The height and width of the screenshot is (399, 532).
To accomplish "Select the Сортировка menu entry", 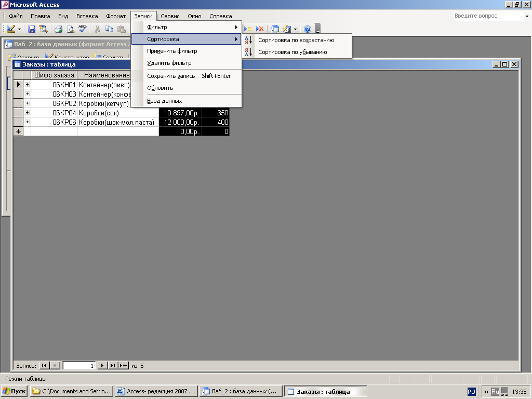I will coord(187,39).
